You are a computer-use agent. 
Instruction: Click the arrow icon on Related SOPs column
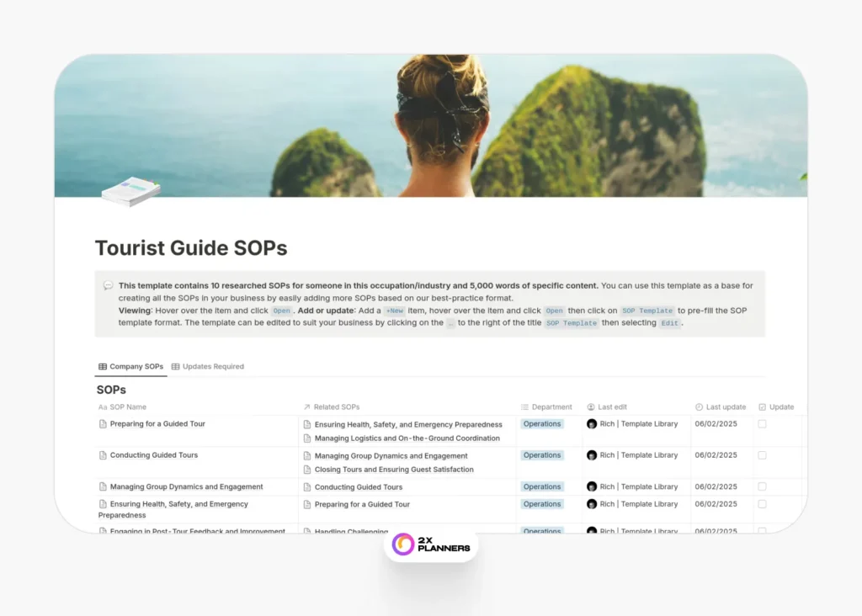(x=306, y=406)
